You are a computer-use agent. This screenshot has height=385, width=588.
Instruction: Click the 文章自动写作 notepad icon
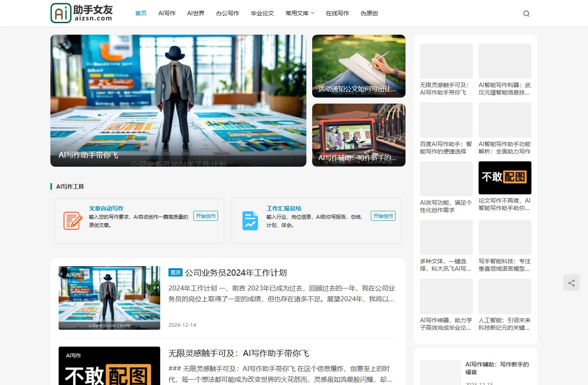click(73, 220)
